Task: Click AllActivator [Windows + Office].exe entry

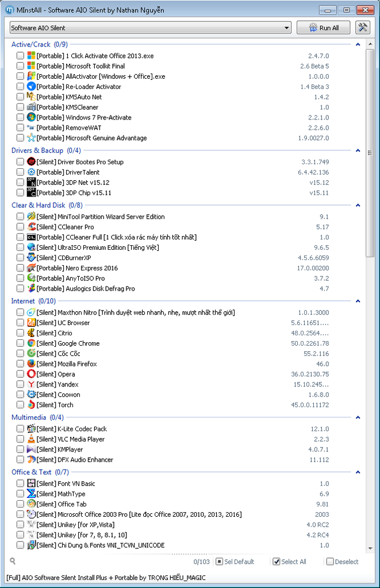Action: point(101,76)
